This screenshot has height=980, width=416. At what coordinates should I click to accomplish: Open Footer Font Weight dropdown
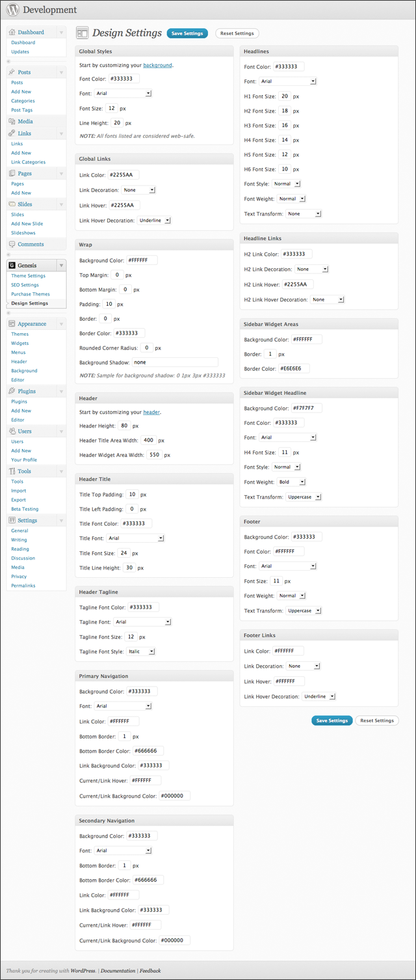point(291,595)
